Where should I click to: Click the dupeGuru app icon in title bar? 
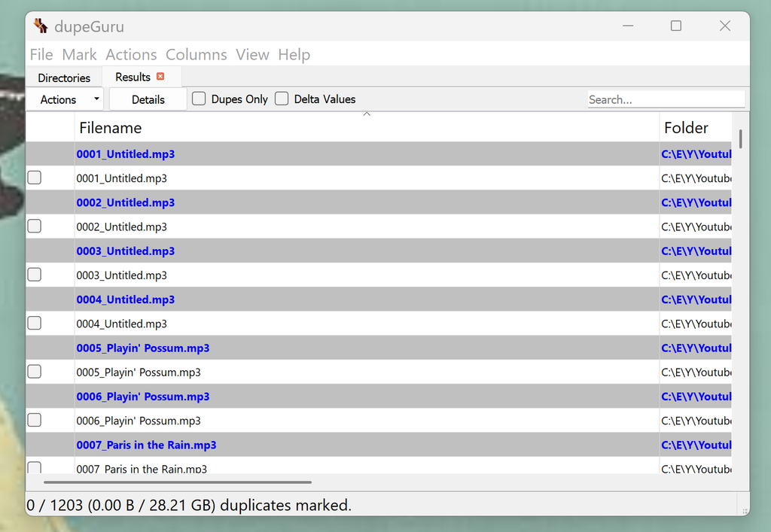click(x=41, y=26)
